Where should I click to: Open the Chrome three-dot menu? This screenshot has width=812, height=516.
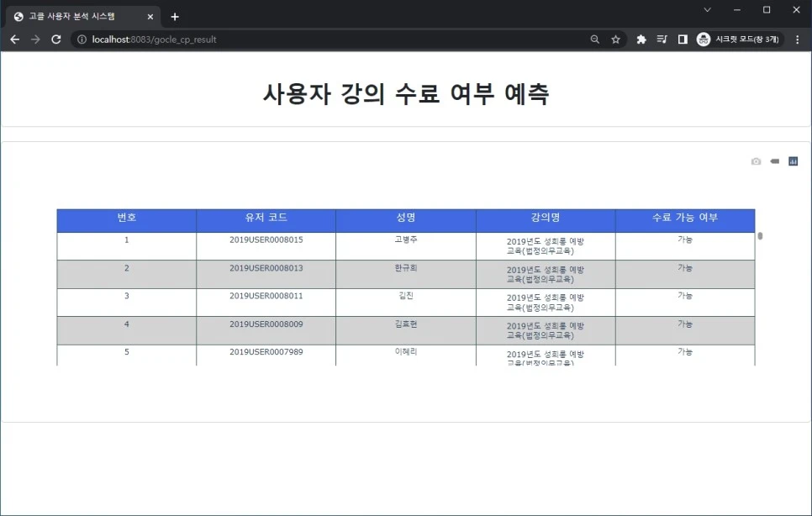pyautogui.click(x=798, y=39)
